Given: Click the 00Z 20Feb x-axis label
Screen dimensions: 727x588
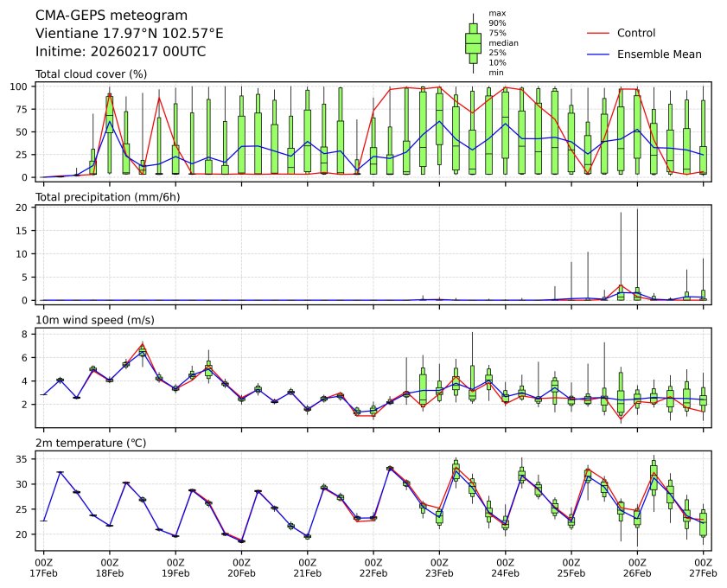Looking at the screenshot, I should point(241,567).
